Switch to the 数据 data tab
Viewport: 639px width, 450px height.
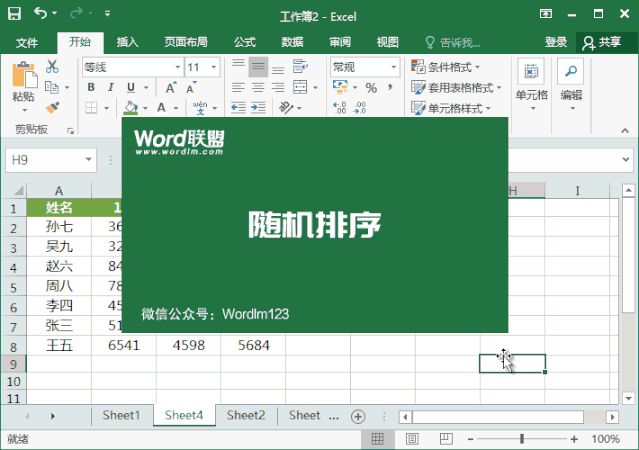coord(292,42)
